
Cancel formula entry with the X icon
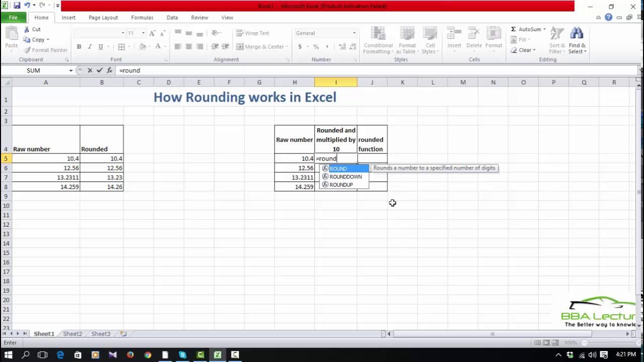[x=90, y=70]
